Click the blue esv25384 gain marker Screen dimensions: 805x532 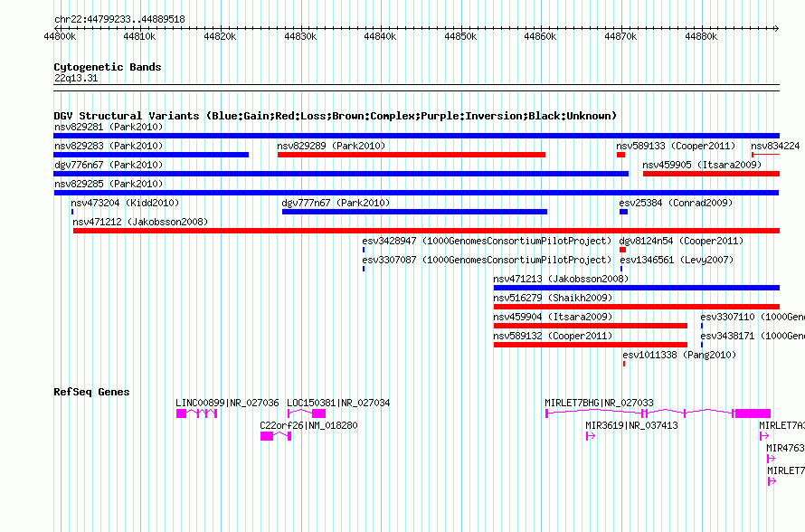[623, 212]
